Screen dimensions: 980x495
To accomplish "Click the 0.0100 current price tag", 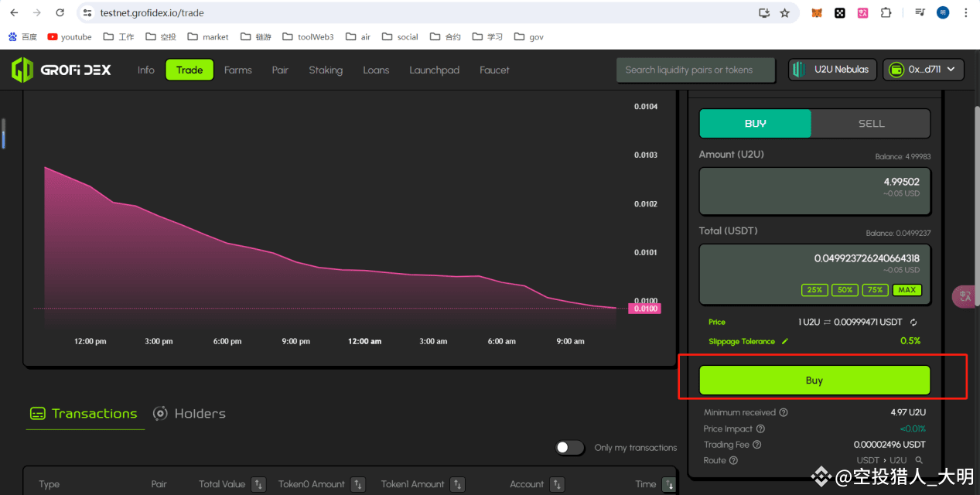I will point(644,309).
